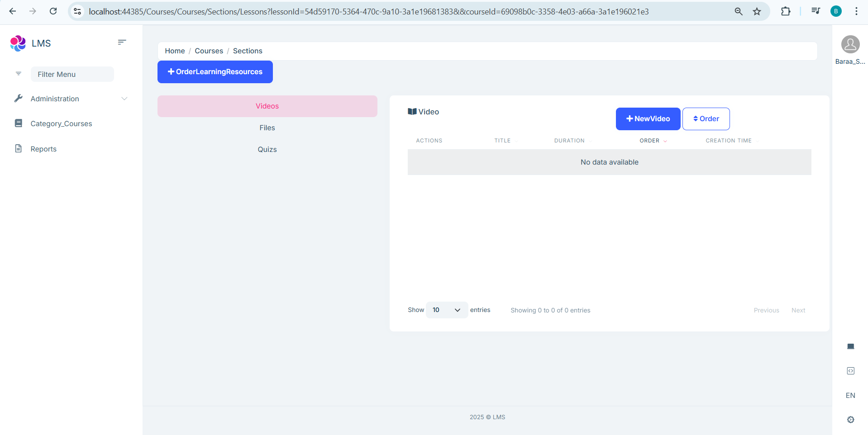Click the book icon next to Category_Courses
This screenshot has width=868, height=435.
[18, 123]
